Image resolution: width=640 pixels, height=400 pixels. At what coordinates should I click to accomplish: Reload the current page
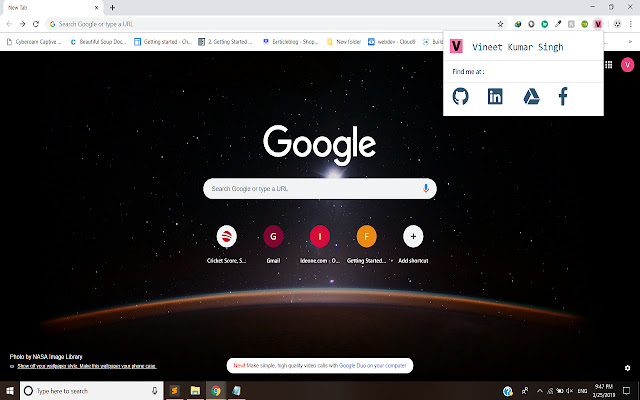(36, 24)
